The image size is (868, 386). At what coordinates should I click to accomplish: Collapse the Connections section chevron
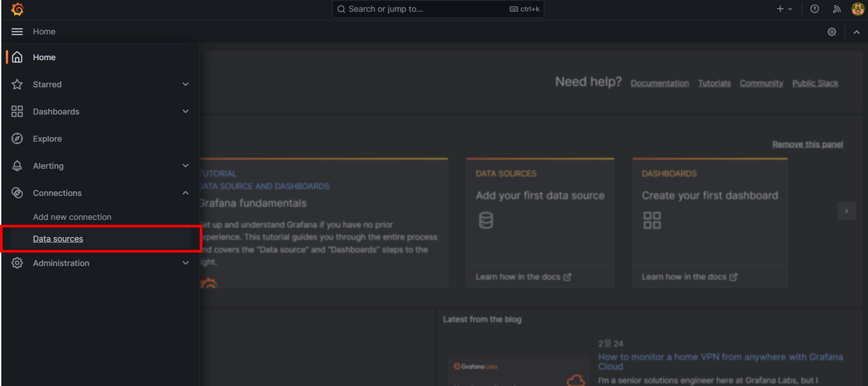click(185, 193)
